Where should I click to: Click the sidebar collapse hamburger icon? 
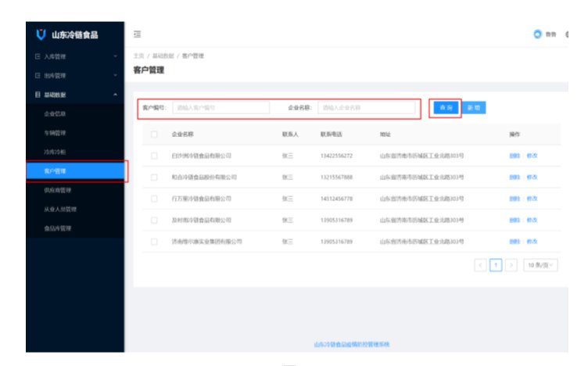(138, 34)
